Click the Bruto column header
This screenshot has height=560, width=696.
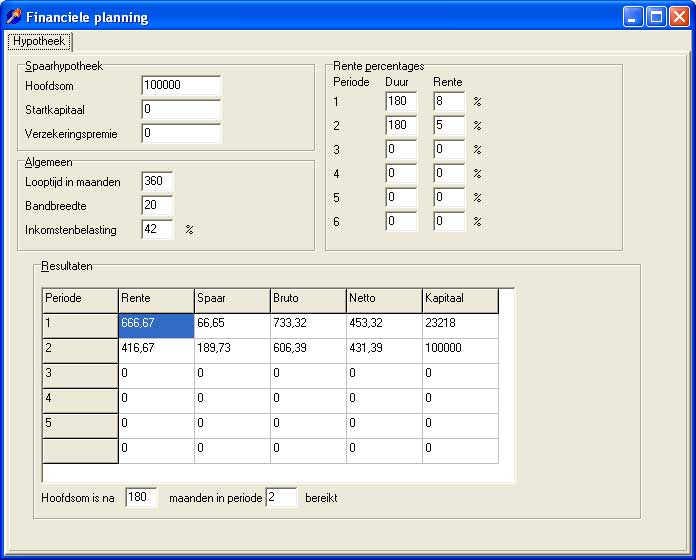(308, 301)
